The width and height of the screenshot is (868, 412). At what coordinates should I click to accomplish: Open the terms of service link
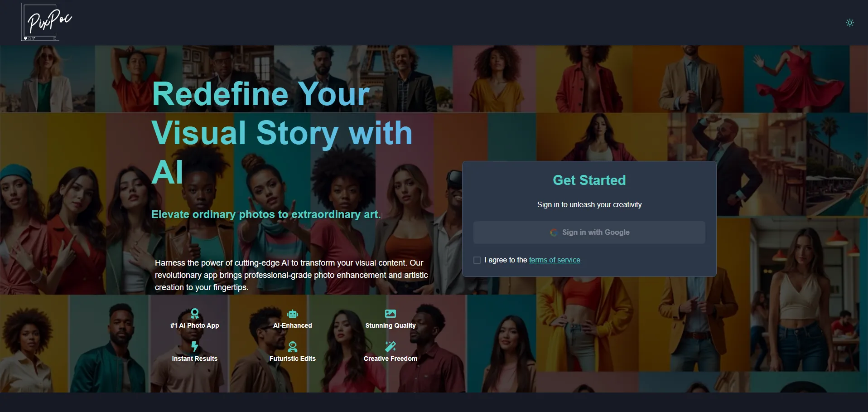(x=555, y=260)
